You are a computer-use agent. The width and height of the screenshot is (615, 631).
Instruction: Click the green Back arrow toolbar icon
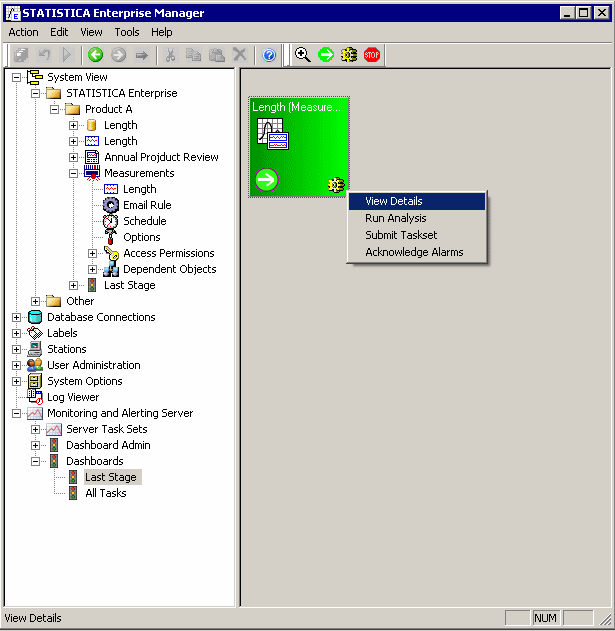pyautogui.click(x=95, y=55)
